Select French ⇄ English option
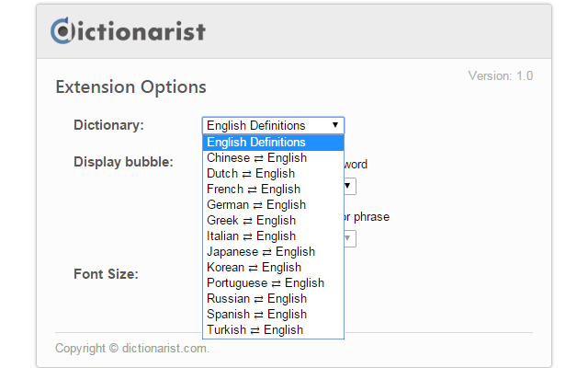The width and height of the screenshot is (588, 368). [254, 190]
